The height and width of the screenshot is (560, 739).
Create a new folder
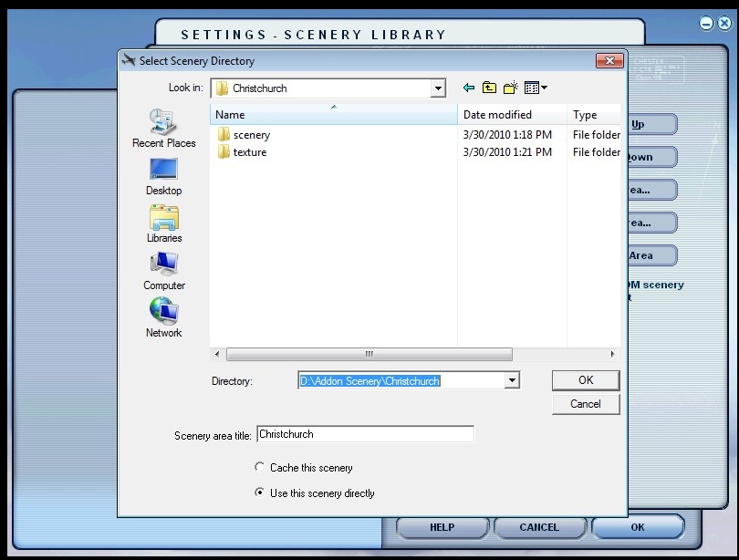click(x=511, y=88)
